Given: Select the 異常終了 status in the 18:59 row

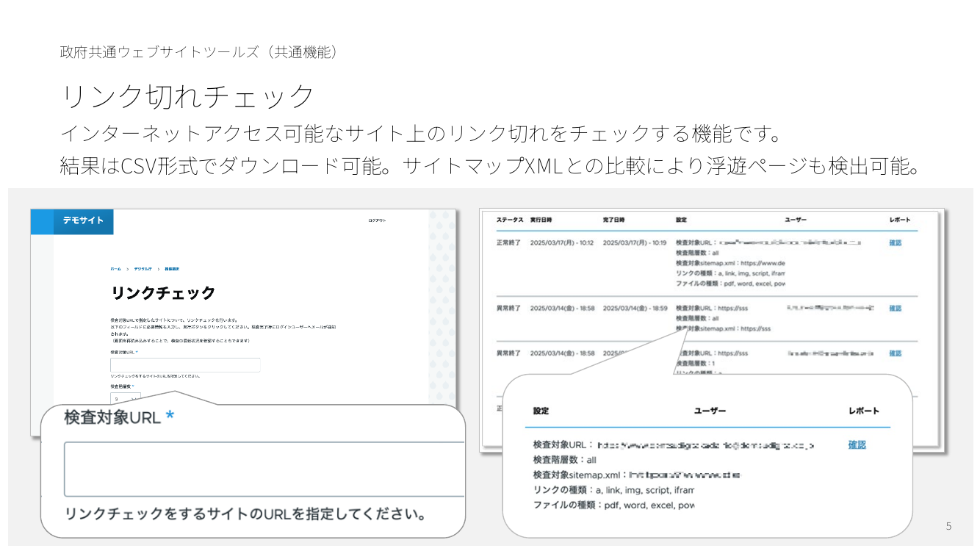Looking at the screenshot, I should 508,309.
